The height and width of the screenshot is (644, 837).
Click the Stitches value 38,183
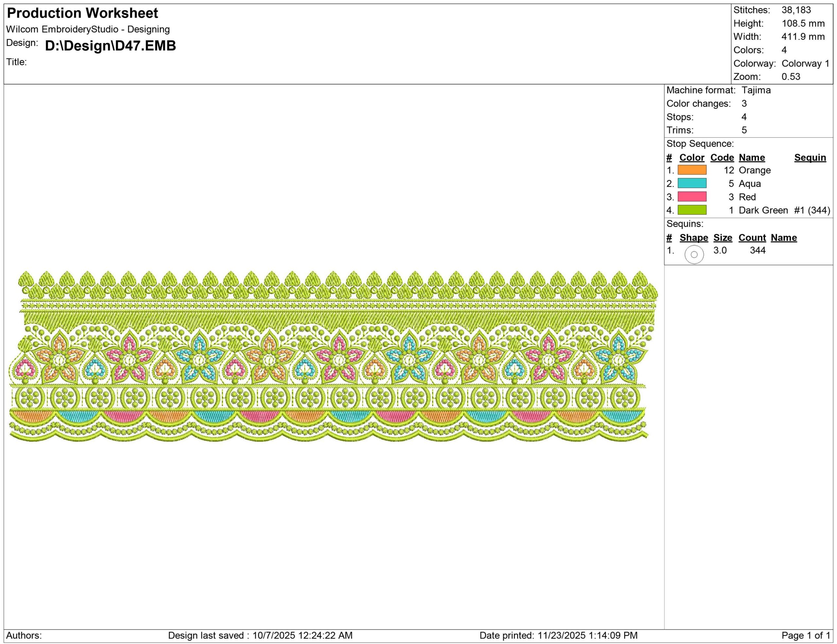coord(796,10)
